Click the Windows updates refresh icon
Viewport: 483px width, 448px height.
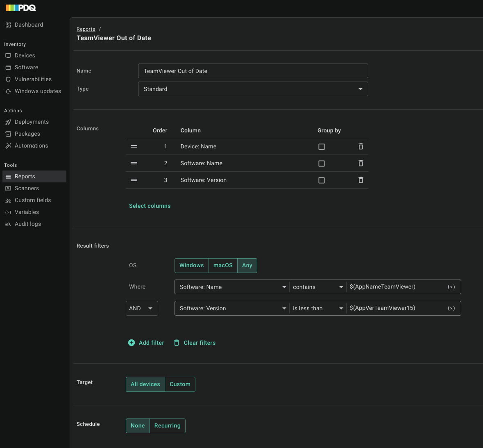tap(8, 91)
